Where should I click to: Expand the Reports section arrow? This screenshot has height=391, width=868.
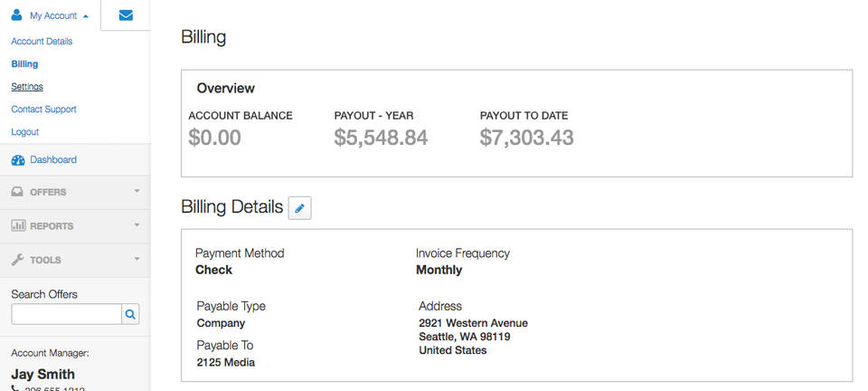(x=137, y=225)
